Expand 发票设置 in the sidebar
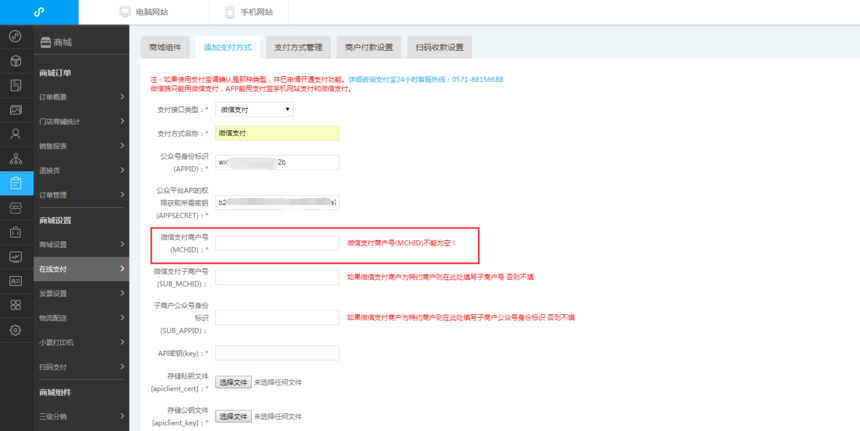Image resolution: width=860 pixels, height=431 pixels. point(80,293)
